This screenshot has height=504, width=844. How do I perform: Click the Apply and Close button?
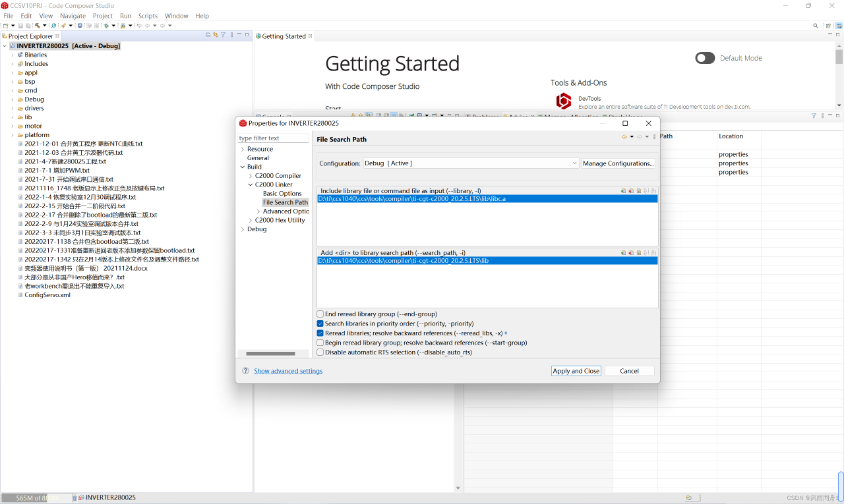576,371
